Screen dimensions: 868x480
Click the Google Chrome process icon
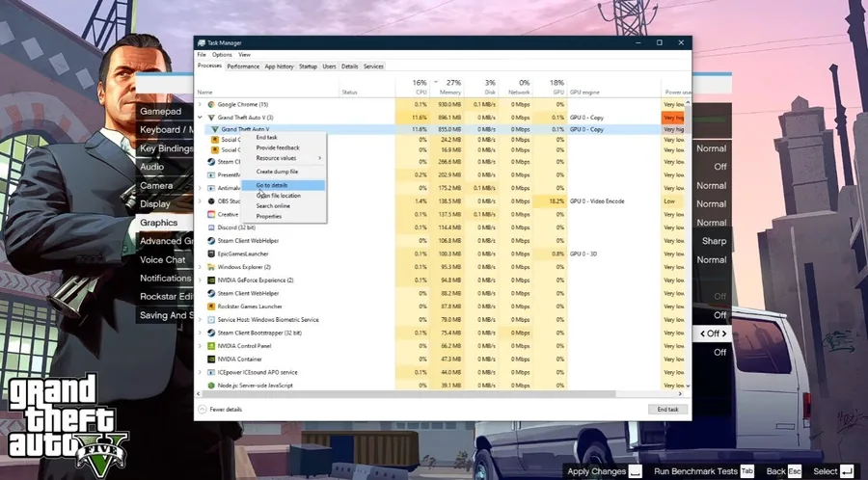pos(211,104)
